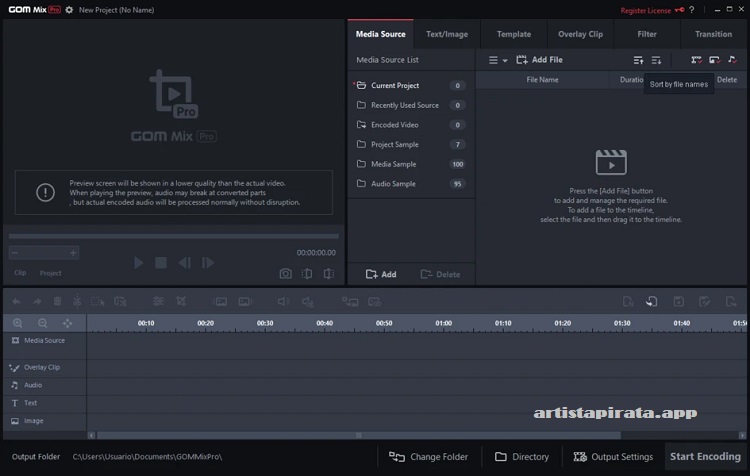
Task: Toggle audio file type filter icon
Action: [732, 60]
